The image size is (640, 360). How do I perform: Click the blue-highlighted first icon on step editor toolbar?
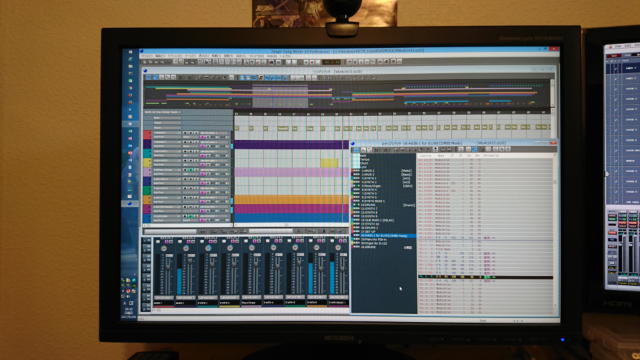pos(356,150)
